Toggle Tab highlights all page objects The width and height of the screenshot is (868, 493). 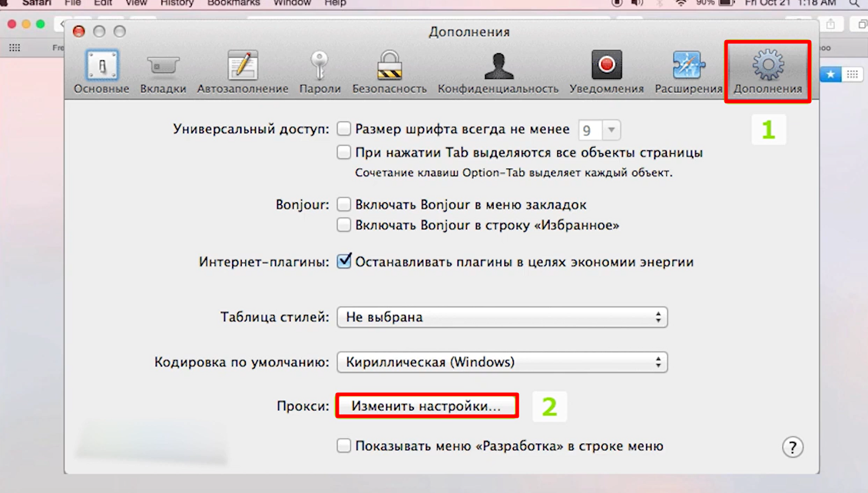[x=344, y=152]
